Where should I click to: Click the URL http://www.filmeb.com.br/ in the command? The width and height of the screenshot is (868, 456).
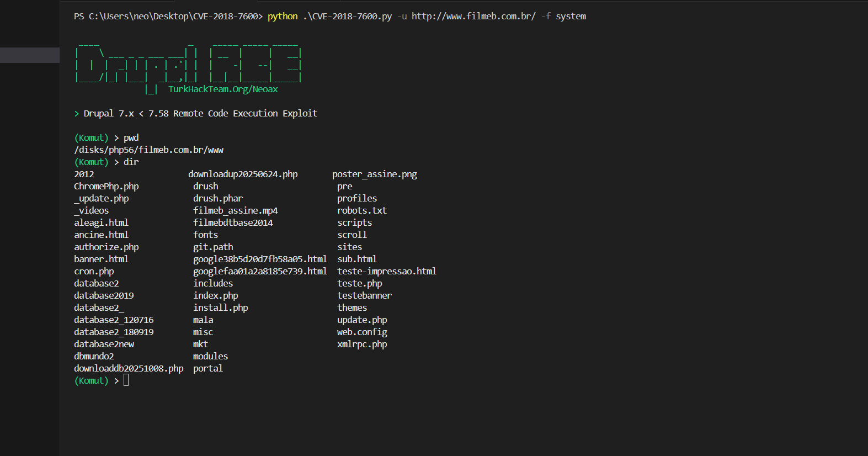point(473,17)
